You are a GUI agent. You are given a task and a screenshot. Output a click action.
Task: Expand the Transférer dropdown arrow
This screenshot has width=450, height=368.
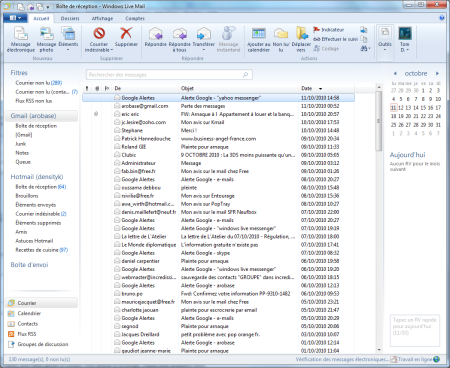pyautogui.click(x=204, y=50)
